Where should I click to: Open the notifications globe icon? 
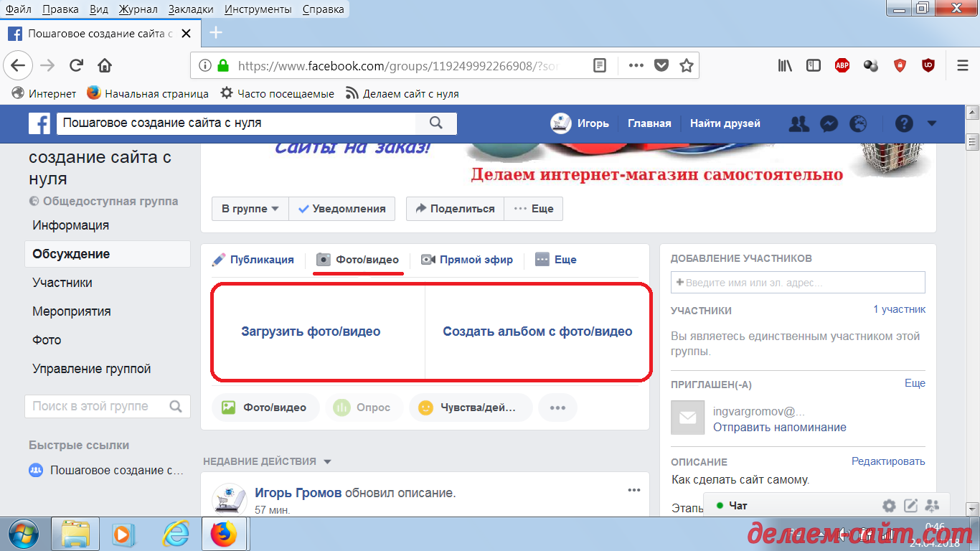pos(859,123)
